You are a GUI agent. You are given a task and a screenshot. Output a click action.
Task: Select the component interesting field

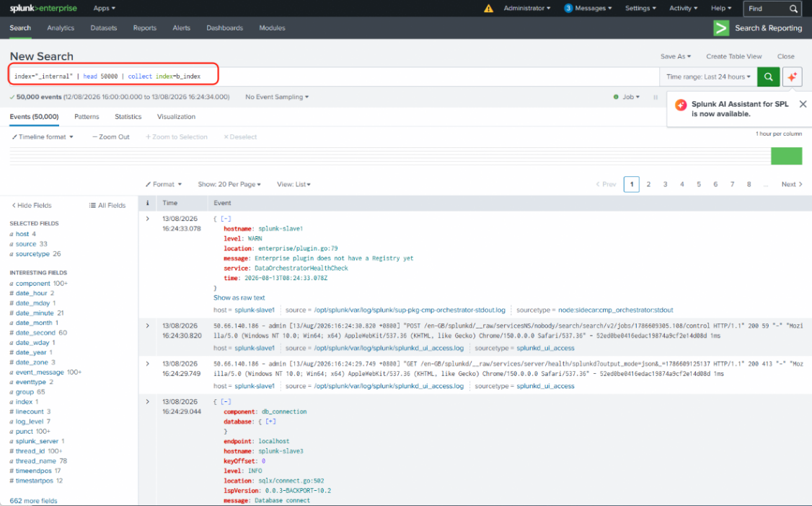33,284
